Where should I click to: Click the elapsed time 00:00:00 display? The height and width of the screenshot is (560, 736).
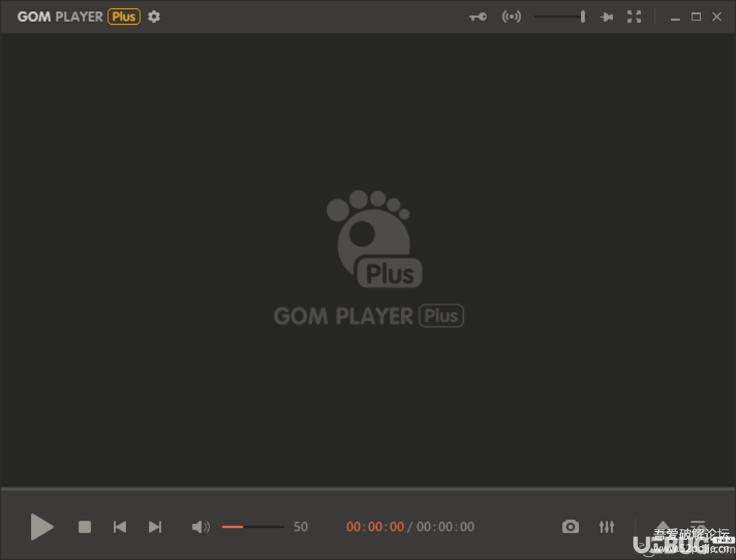(x=375, y=527)
